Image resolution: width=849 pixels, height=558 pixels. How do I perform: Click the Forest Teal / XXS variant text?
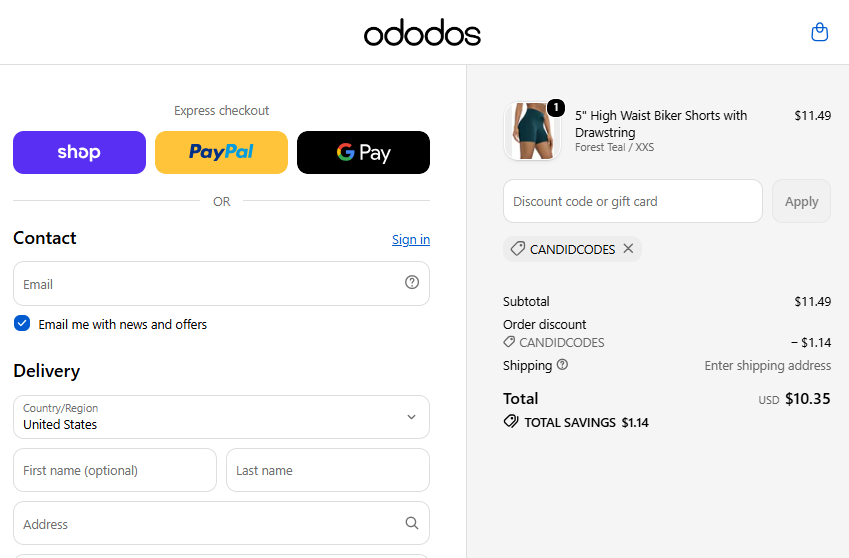(x=615, y=147)
